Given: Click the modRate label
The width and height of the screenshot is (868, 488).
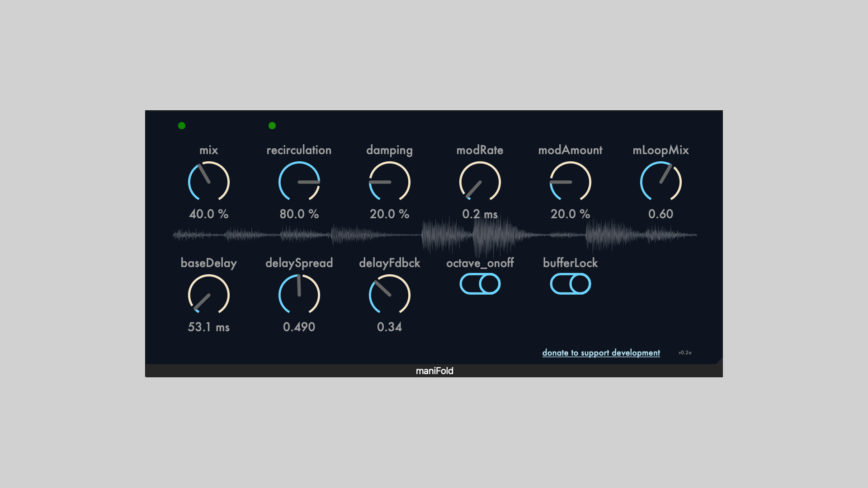Looking at the screenshot, I should pyautogui.click(x=480, y=150).
